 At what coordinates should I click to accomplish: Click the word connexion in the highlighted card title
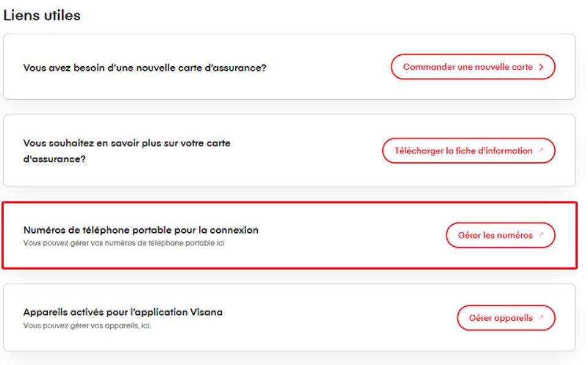237,230
